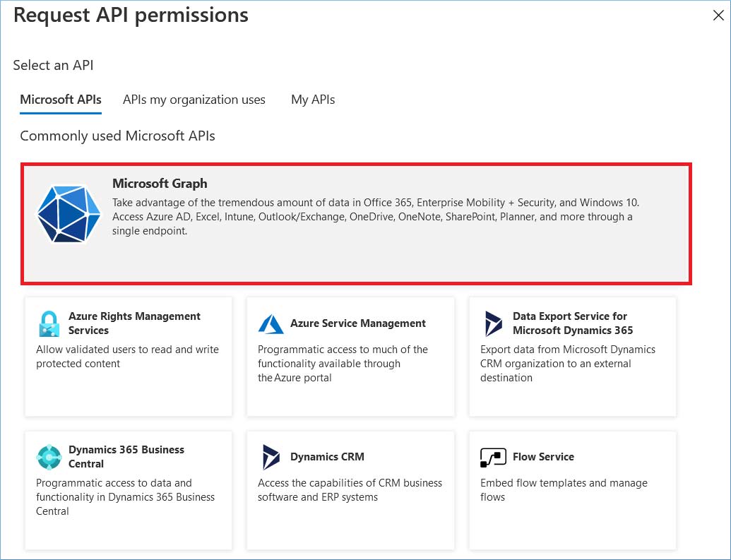Click the 'Request API permissions' title
This screenshot has height=560, width=731.
coord(131,15)
